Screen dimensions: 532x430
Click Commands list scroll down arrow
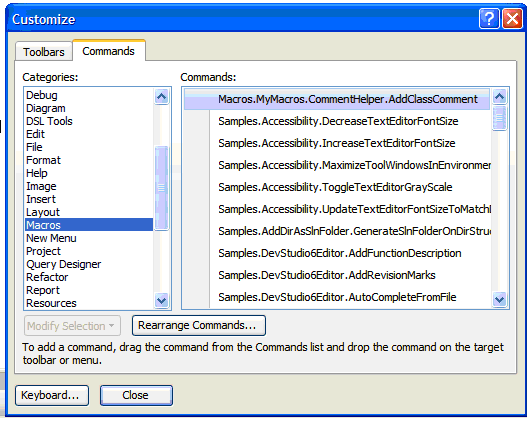pos(499,299)
